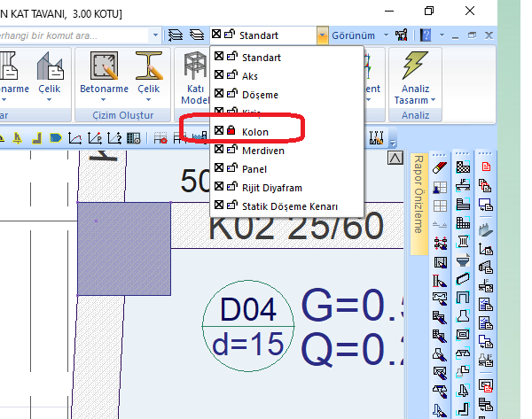The image size is (532, 419).
Task: Click the yellow height symbol toolbar icon
Action: (x=18, y=138)
